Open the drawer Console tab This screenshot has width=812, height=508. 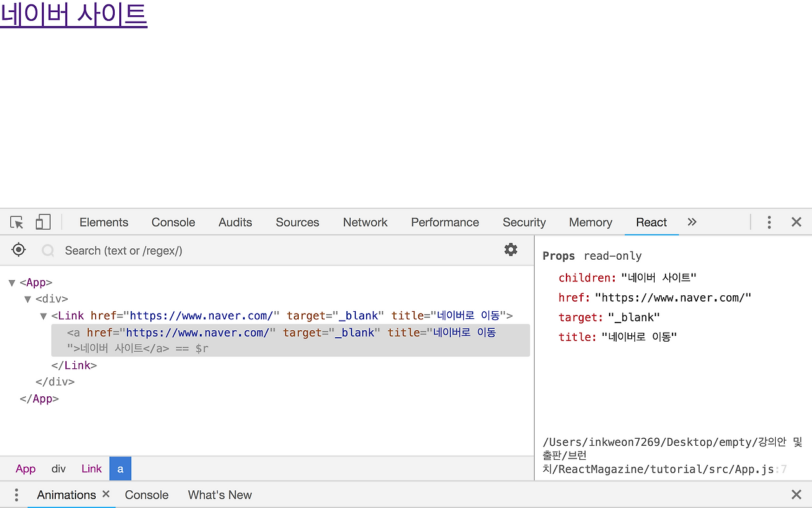point(147,495)
